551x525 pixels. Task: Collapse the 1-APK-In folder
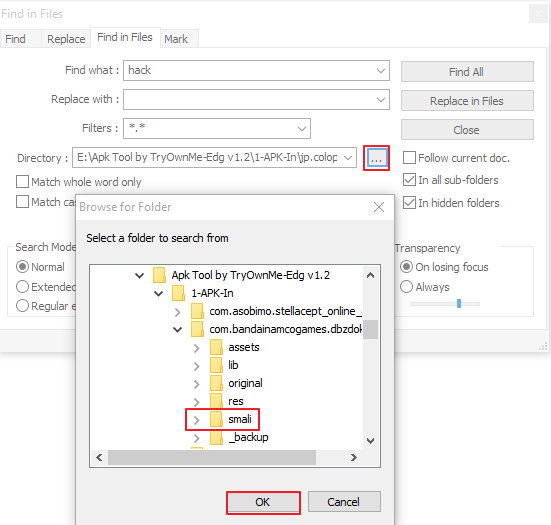coord(158,293)
